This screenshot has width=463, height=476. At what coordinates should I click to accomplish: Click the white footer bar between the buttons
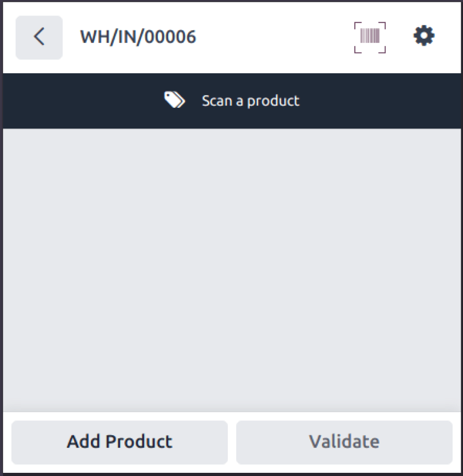tap(232, 442)
